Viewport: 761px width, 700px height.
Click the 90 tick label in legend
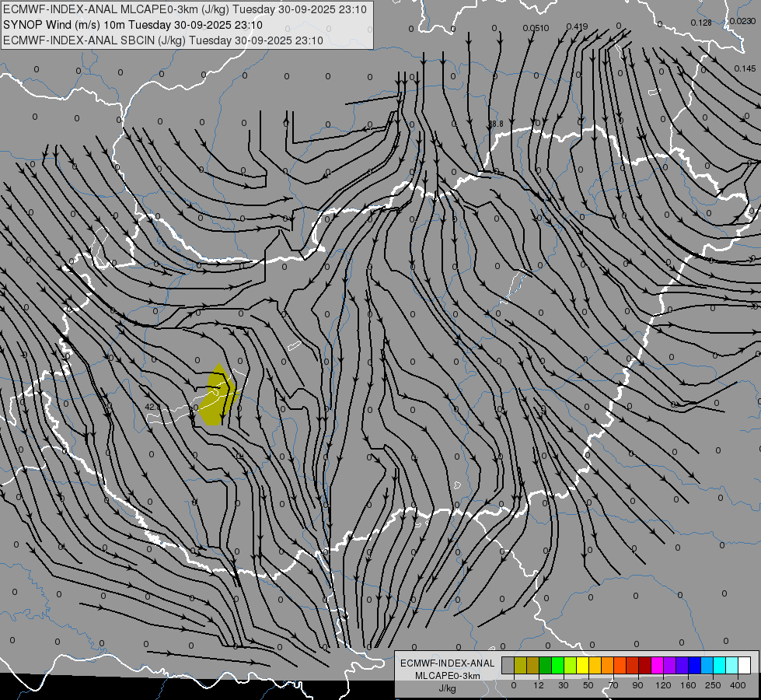pos(637,685)
